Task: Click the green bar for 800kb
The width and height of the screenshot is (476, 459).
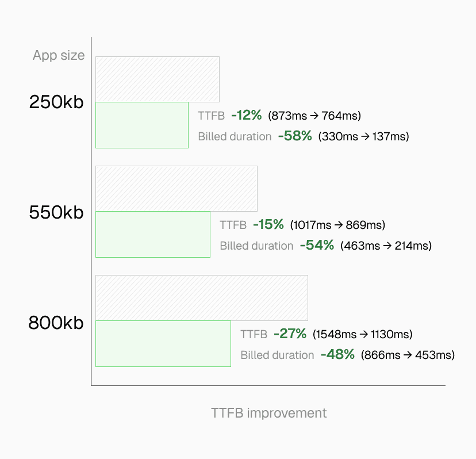Action: click(163, 344)
